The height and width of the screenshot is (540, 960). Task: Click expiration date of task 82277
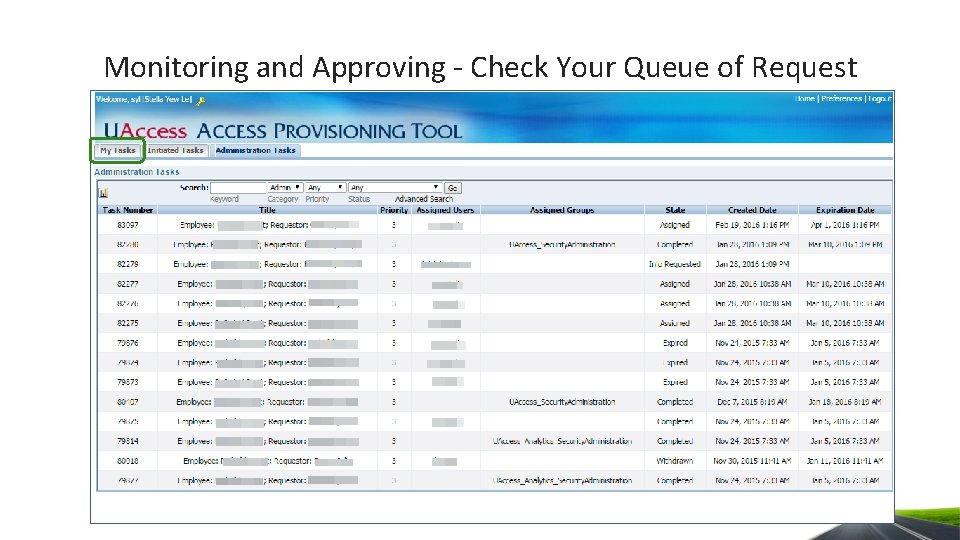pyautogui.click(x=845, y=284)
